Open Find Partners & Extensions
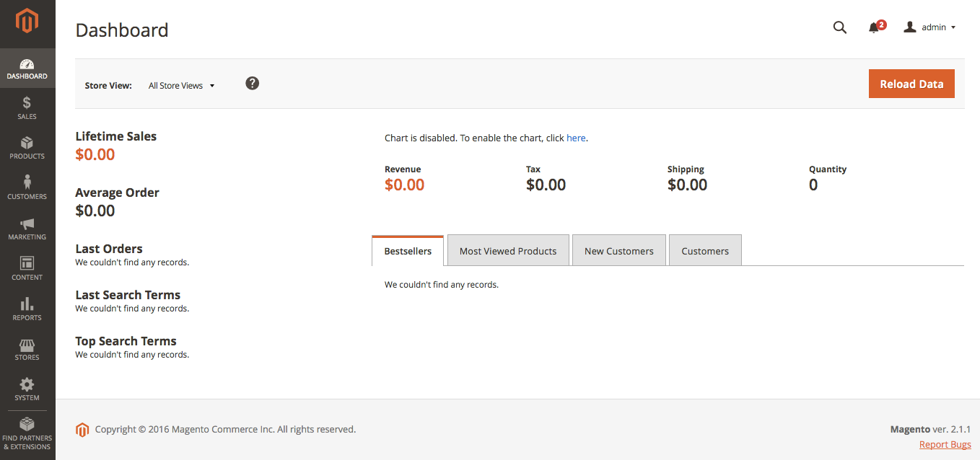The image size is (980, 460). pos(27,433)
